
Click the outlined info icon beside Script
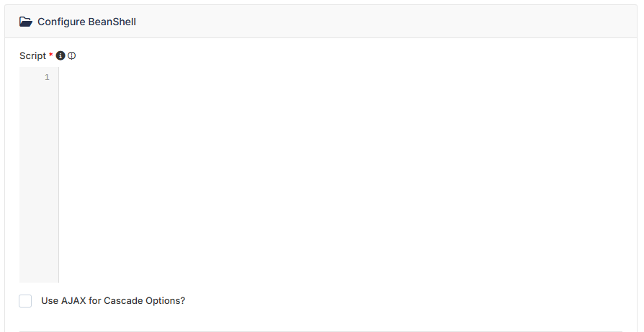71,55
